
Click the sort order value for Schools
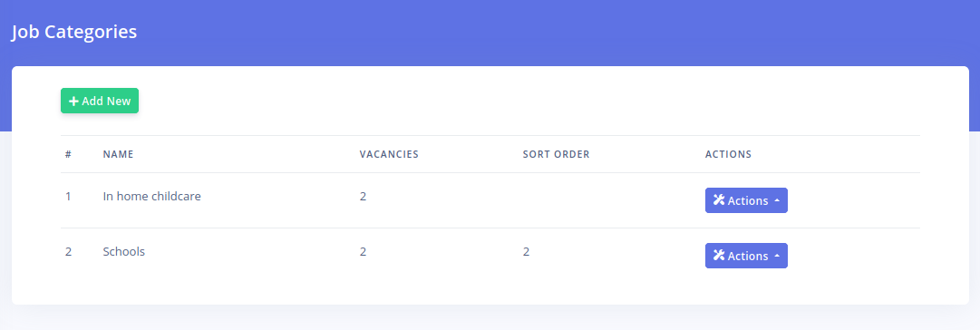tap(526, 252)
